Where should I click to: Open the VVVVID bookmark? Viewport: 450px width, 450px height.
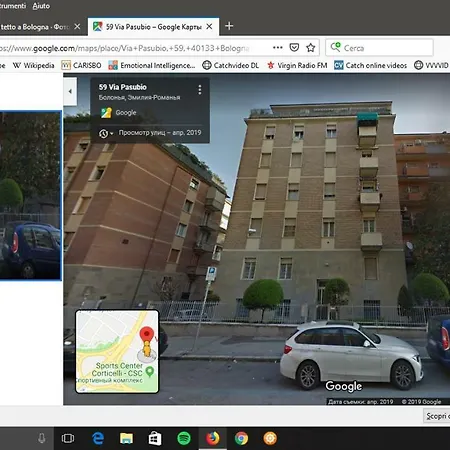(431, 65)
